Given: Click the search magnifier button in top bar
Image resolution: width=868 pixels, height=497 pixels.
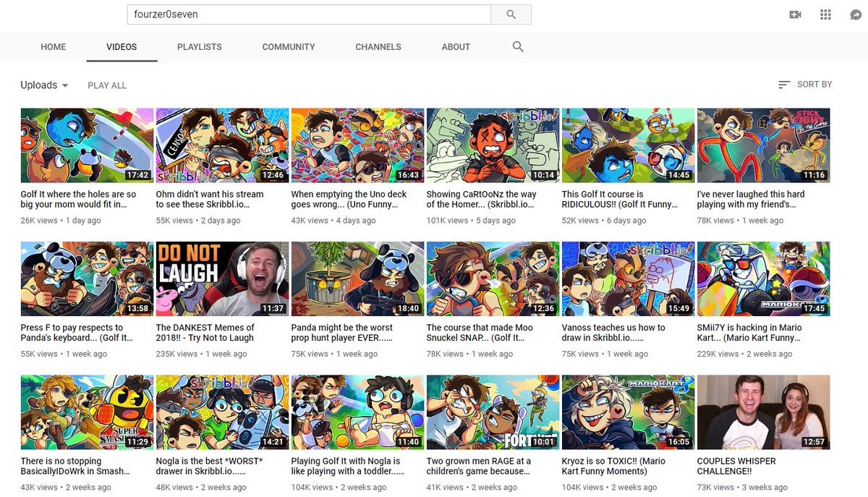Looking at the screenshot, I should (511, 14).
